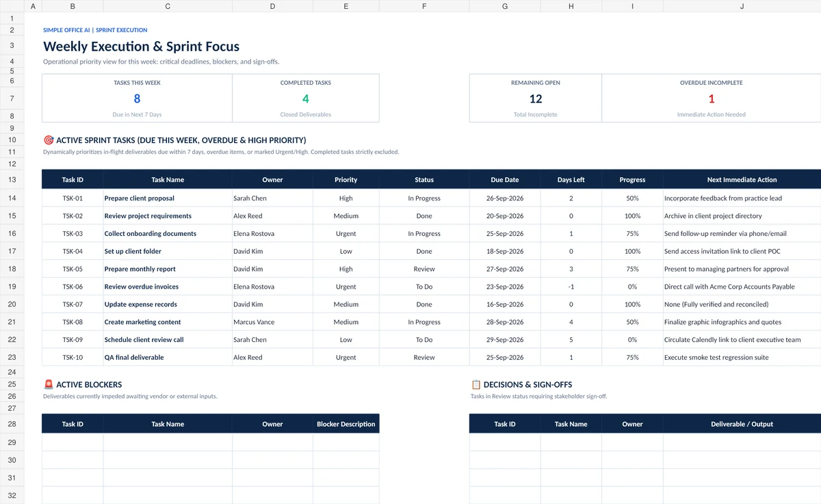Click the 'Days Left' column header

pos(571,180)
